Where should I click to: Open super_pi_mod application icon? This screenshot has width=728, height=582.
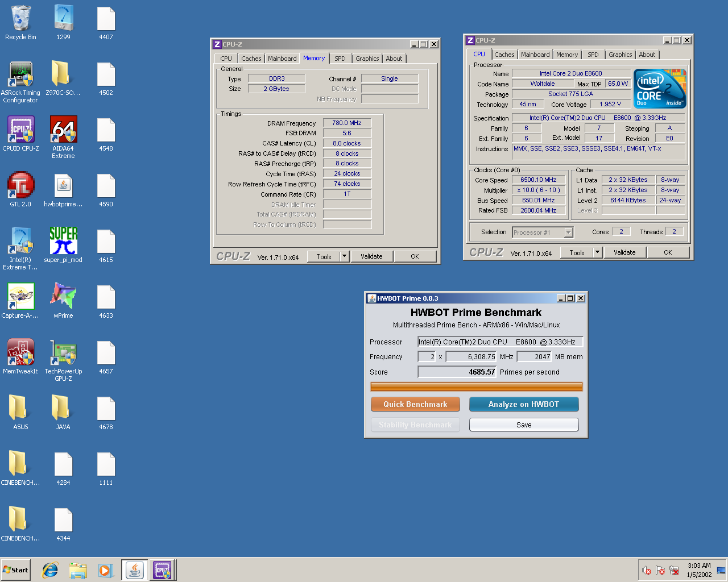point(63,246)
